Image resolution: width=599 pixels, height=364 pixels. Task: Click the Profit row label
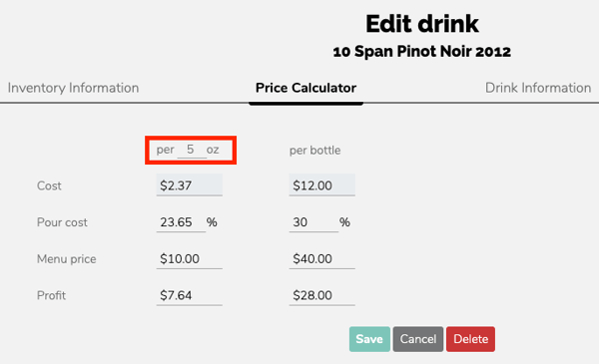pos(51,295)
